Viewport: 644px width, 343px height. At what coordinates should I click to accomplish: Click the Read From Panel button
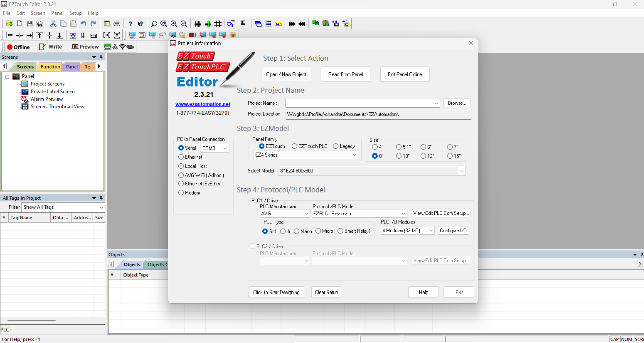click(345, 74)
